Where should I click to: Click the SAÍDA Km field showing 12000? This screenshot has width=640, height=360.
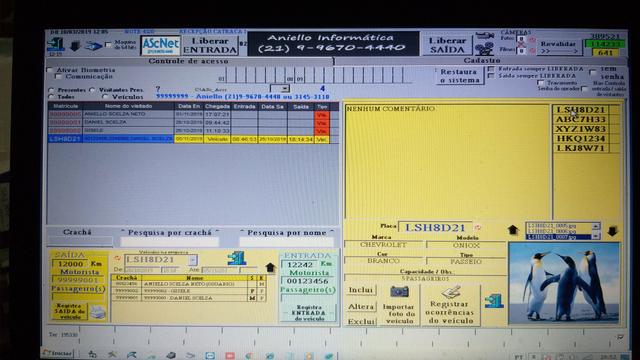click(69, 264)
